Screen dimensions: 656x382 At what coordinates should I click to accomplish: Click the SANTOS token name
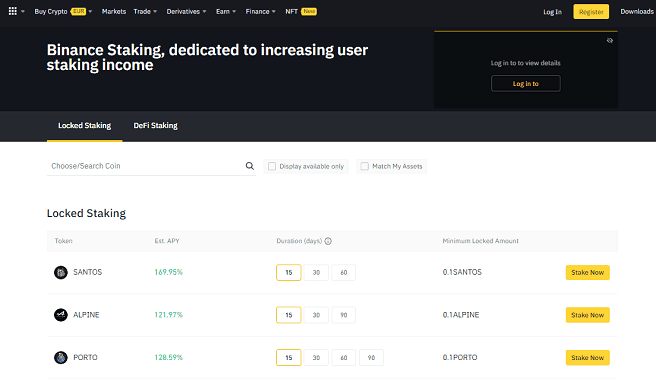[87, 272]
